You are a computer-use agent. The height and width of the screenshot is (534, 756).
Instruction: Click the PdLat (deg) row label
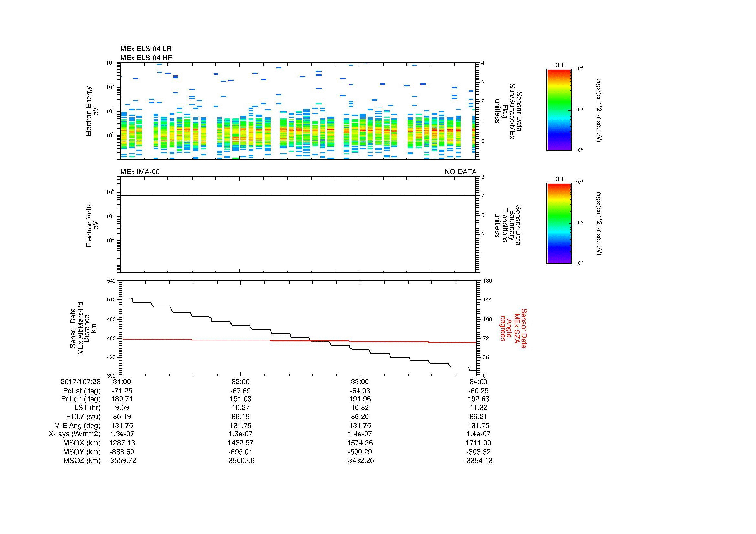click(82, 391)
